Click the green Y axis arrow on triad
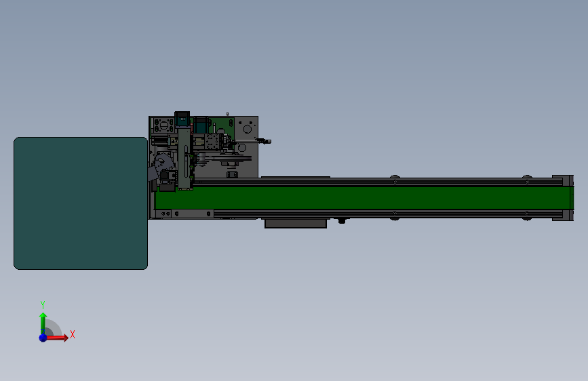The image size is (588, 381). coord(43,323)
